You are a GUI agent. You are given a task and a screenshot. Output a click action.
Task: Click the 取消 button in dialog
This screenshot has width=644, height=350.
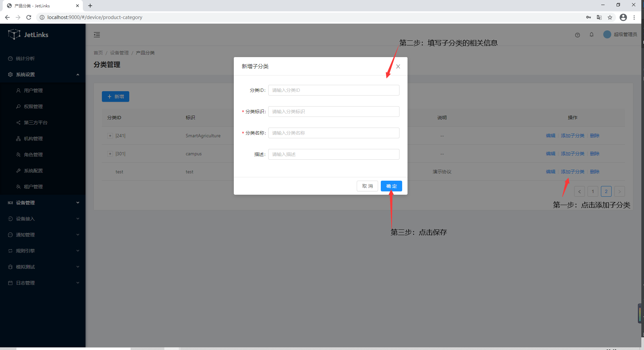pyautogui.click(x=367, y=186)
